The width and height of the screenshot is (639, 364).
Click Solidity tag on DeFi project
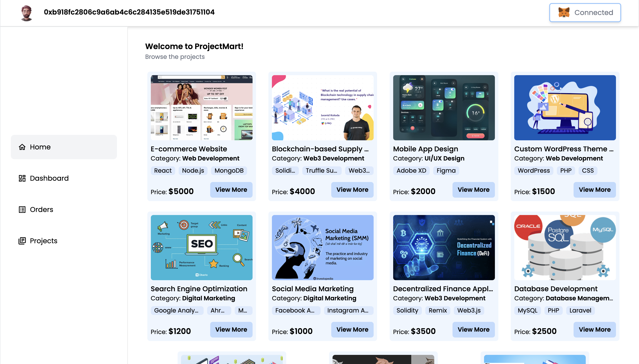[407, 311]
